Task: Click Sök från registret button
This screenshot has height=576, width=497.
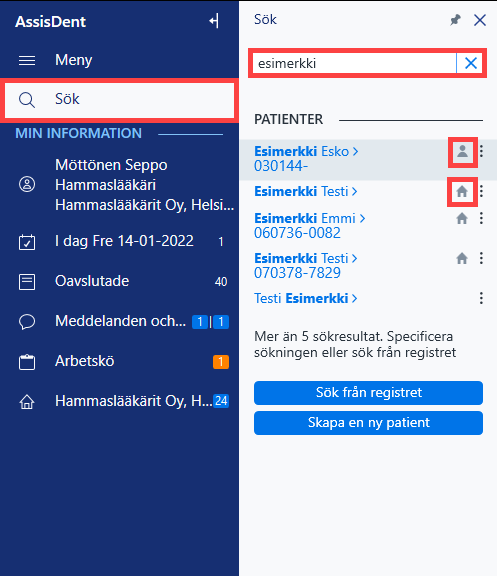Action: [x=368, y=393]
